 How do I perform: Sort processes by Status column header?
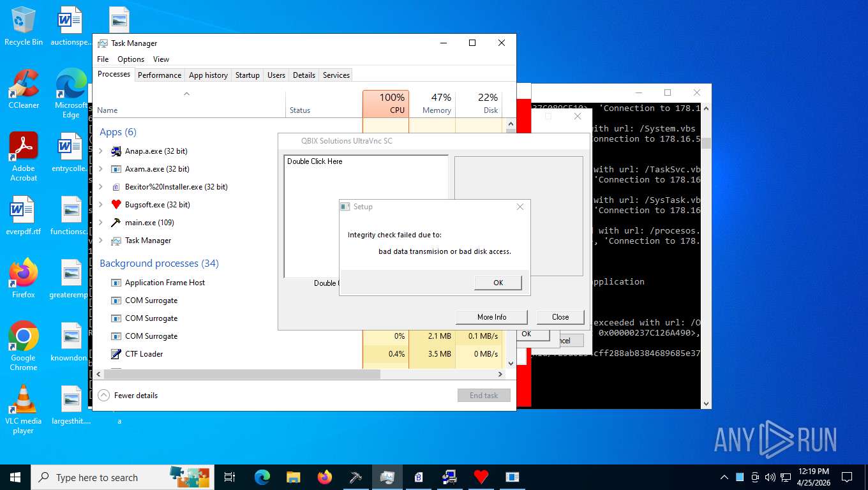pos(324,103)
